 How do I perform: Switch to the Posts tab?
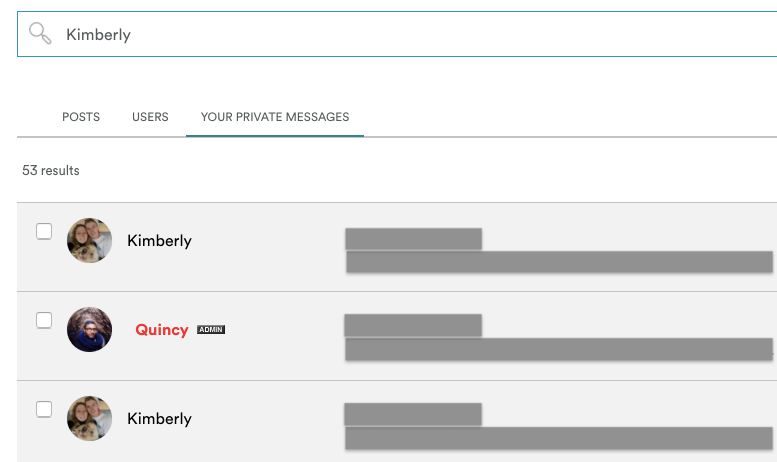[x=81, y=117]
